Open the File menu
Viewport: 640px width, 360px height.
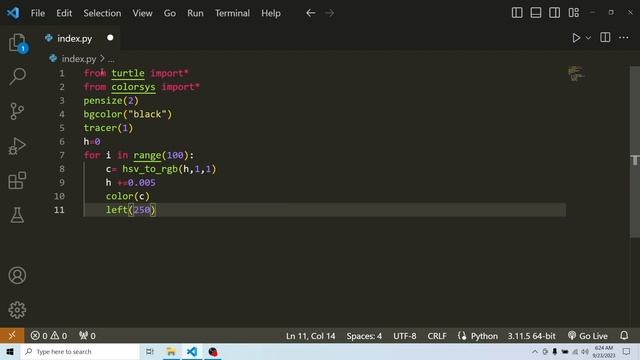click(38, 13)
